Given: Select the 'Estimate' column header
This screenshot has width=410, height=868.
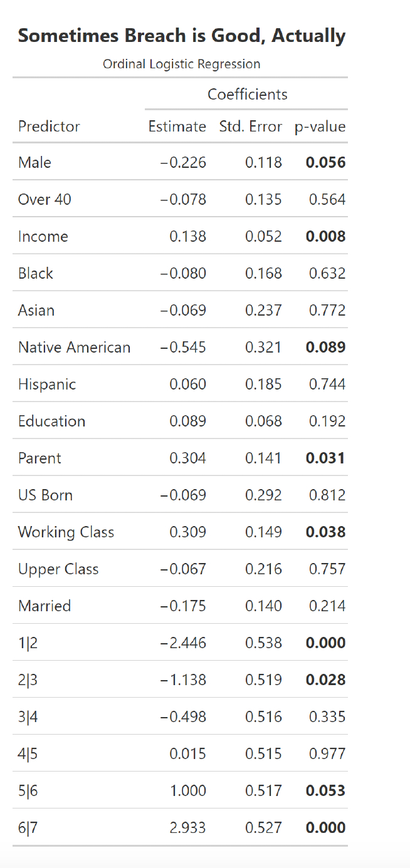Looking at the screenshot, I should [177, 127].
